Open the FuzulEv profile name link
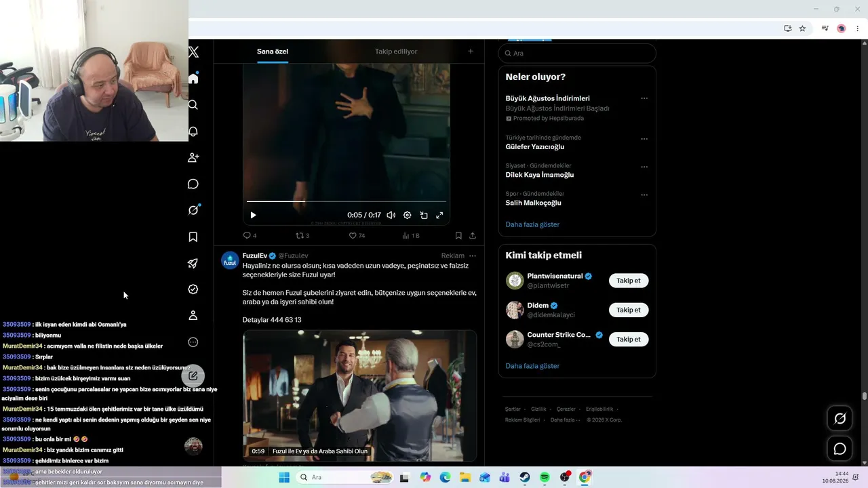868x488 pixels. coord(254,256)
